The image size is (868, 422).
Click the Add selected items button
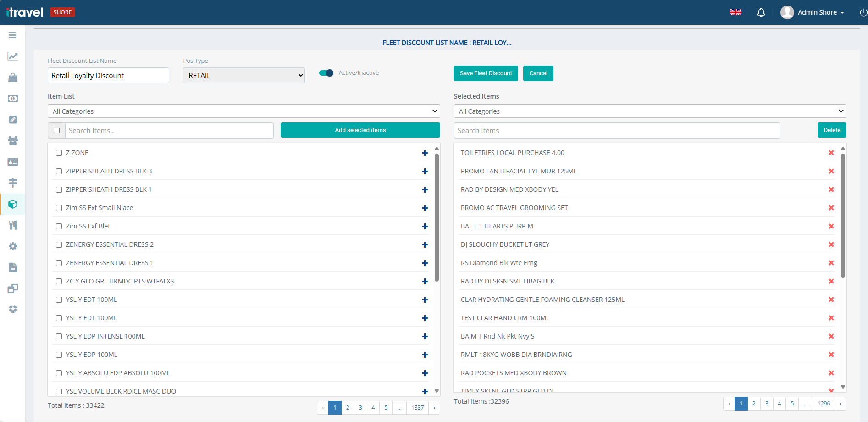pyautogui.click(x=360, y=130)
